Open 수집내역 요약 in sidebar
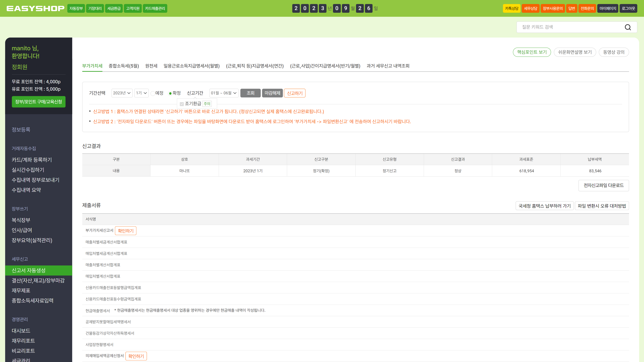 point(26,190)
